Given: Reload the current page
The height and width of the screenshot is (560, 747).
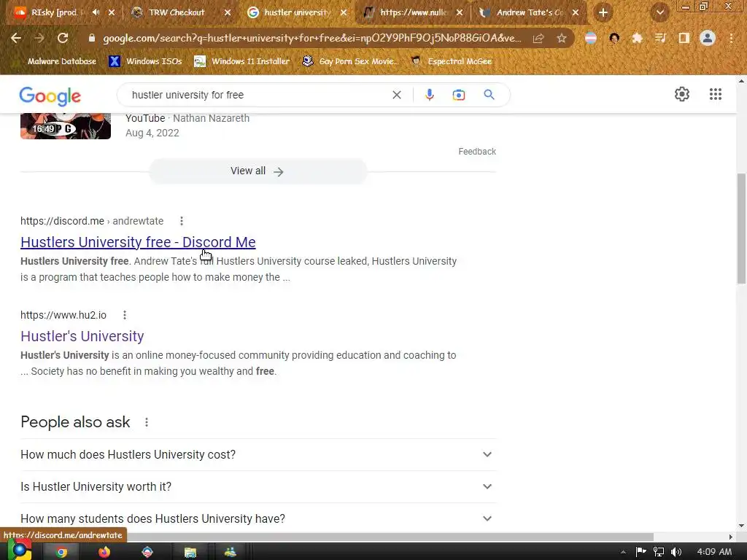Looking at the screenshot, I should [x=63, y=38].
